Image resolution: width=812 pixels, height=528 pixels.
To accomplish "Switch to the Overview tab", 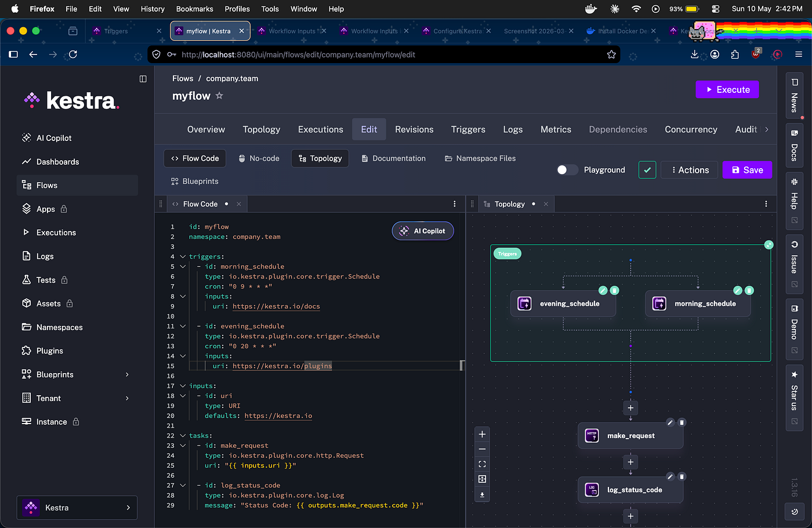I will point(206,129).
